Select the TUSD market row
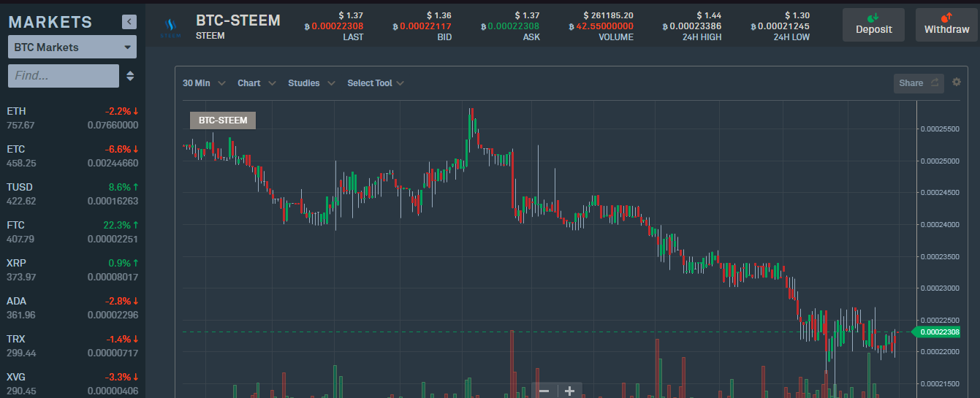 (x=72, y=194)
